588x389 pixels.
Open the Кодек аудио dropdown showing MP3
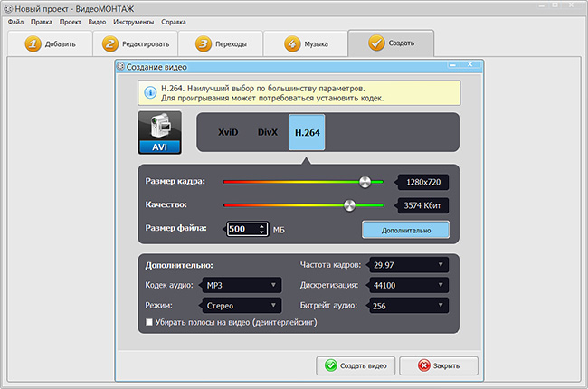click(242, 285)
